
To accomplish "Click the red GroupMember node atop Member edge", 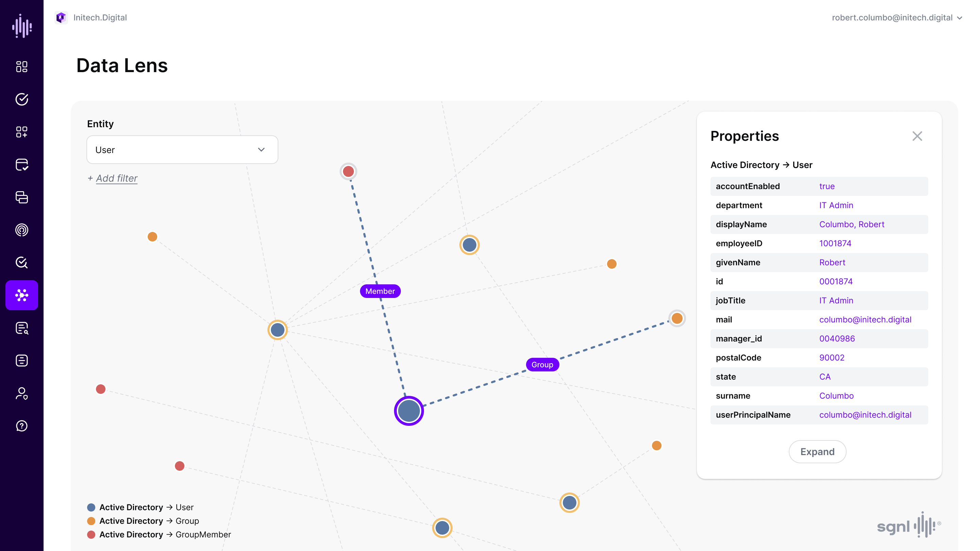I will [348, 171].
